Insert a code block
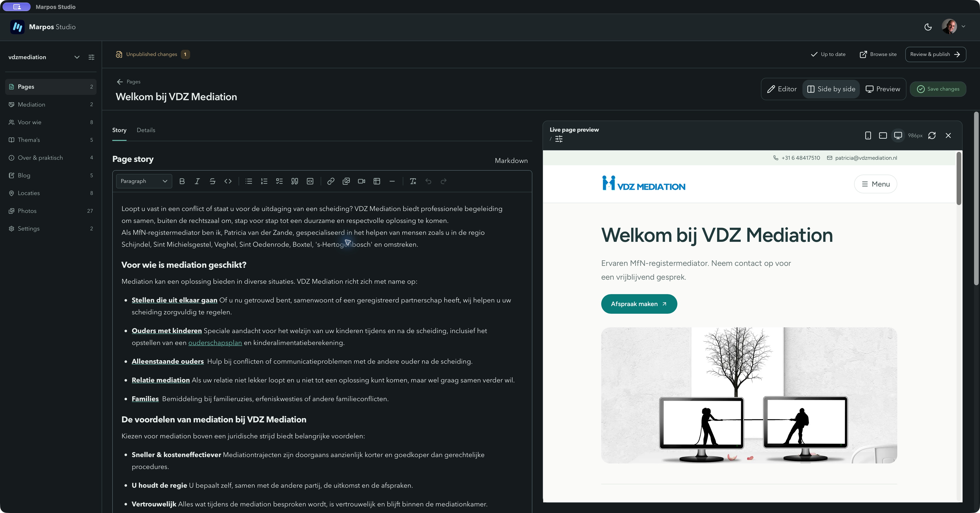Viewport: 980px width, 513px height. pyautogui.click(x=310, y=181)
